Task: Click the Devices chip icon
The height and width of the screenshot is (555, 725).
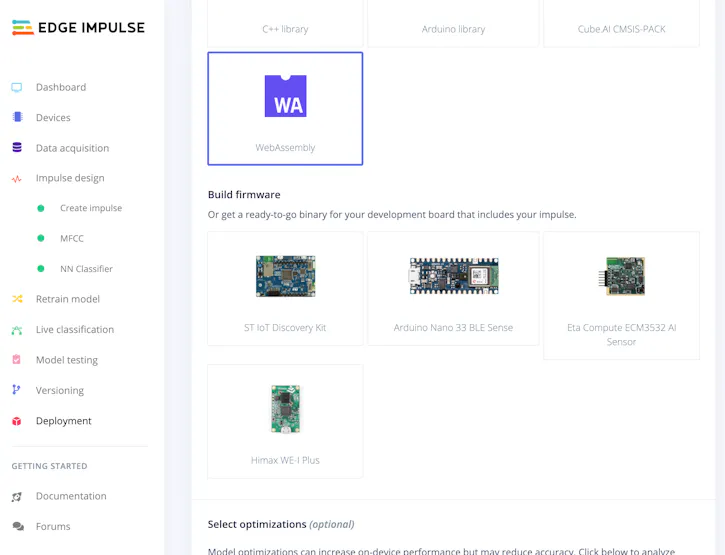Action: (18, 117)
